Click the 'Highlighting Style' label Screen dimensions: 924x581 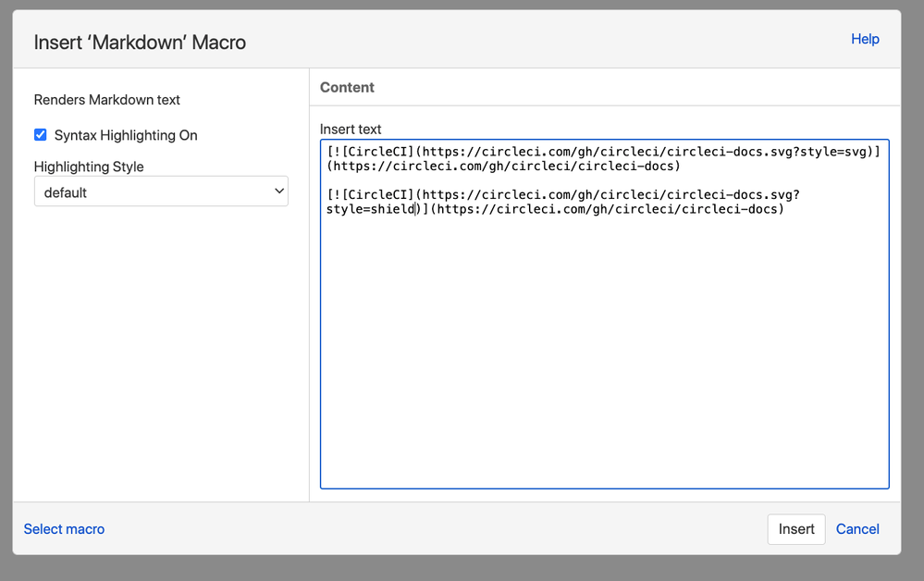[89, 167]
